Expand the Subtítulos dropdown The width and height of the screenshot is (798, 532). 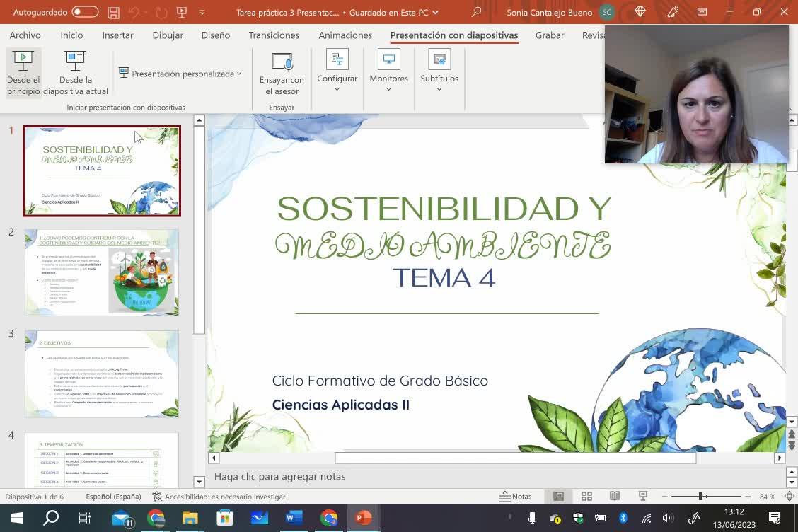[439, 72]
